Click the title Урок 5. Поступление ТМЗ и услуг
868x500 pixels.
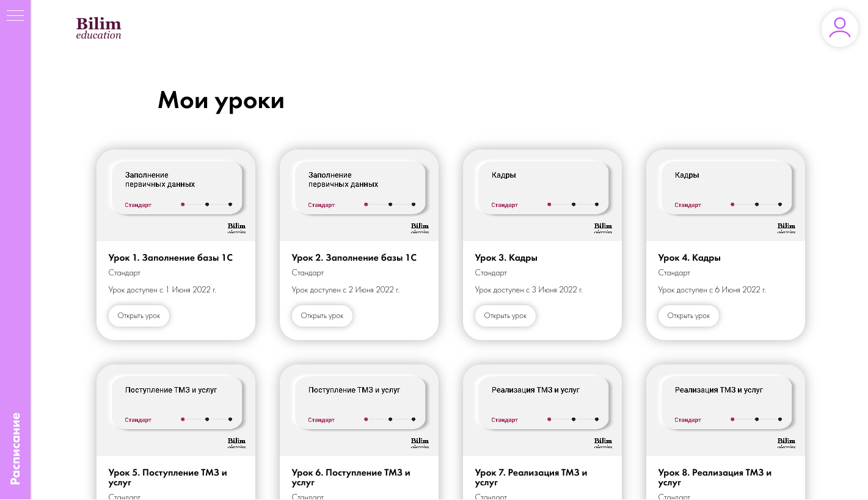pos(167,477)
